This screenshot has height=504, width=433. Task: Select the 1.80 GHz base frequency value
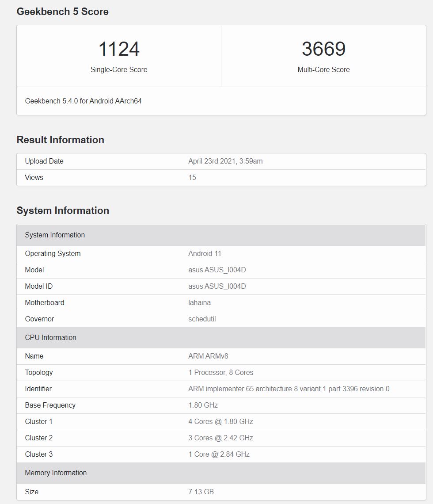pyautogui.click(x=203, y=405)
